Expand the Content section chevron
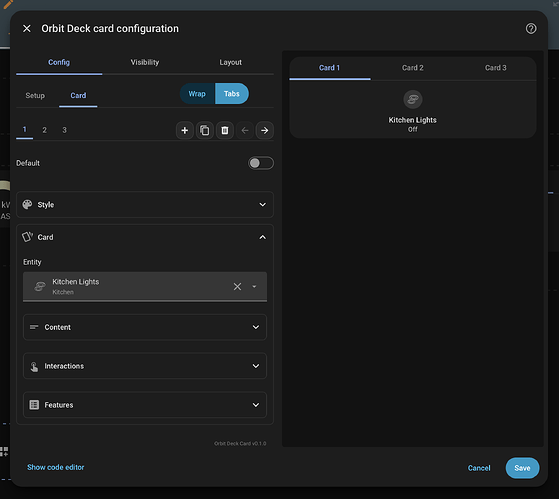 (256, 327)
